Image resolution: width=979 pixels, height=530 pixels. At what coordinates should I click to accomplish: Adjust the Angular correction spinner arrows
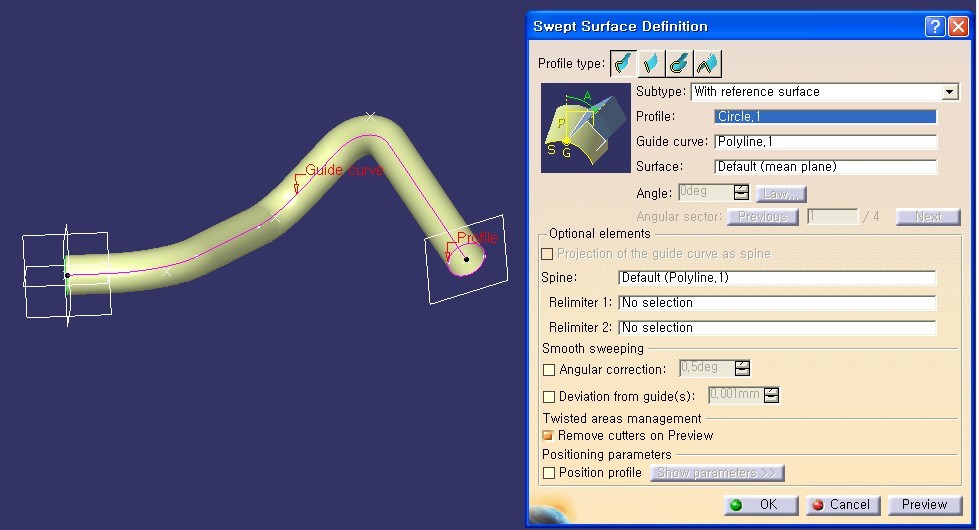[x=742, y=368]
